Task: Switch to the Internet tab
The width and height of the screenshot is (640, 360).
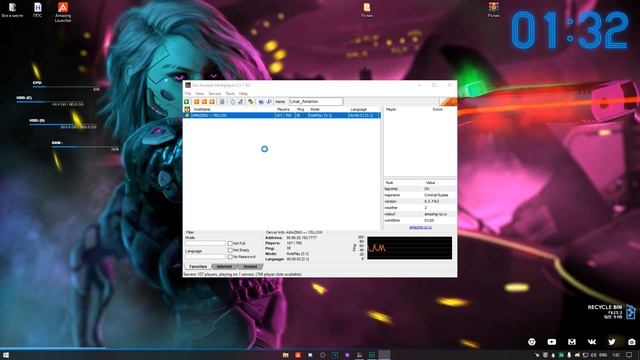Action: click(x=224, y=267)
